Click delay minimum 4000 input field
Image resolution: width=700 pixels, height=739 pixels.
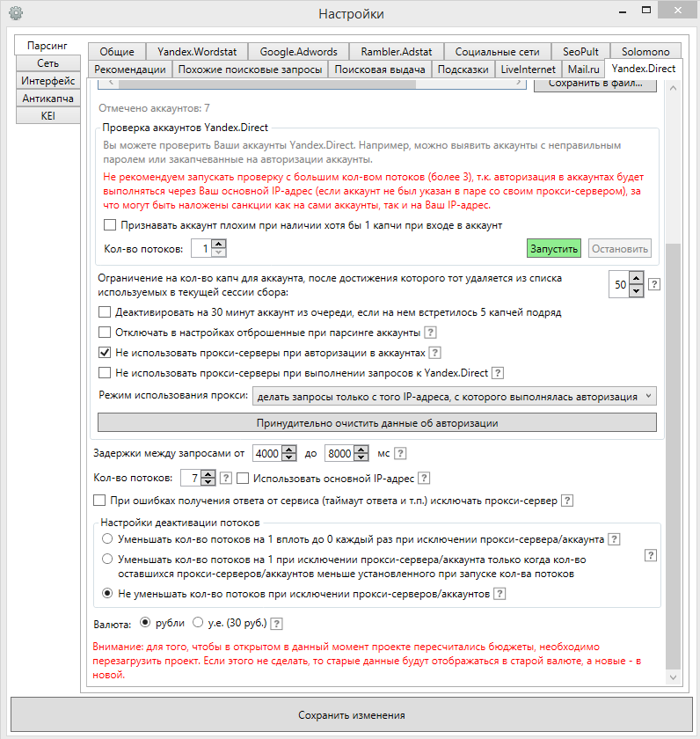(267, 453)
